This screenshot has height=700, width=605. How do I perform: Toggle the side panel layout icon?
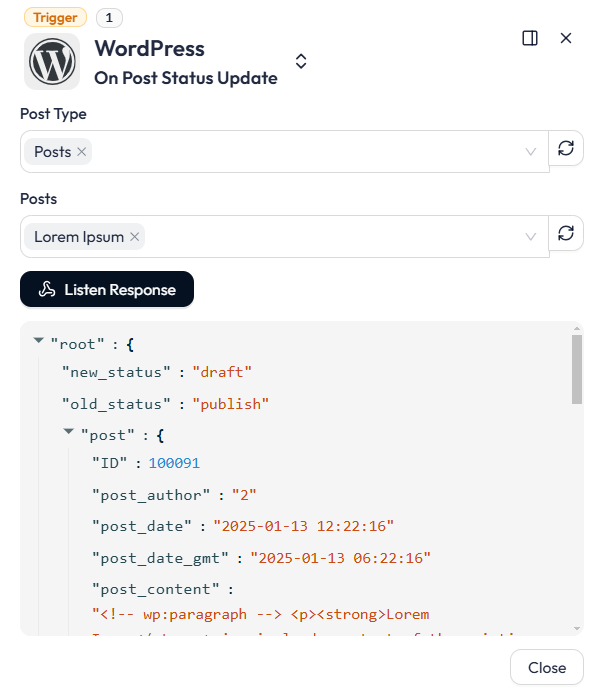530,38
